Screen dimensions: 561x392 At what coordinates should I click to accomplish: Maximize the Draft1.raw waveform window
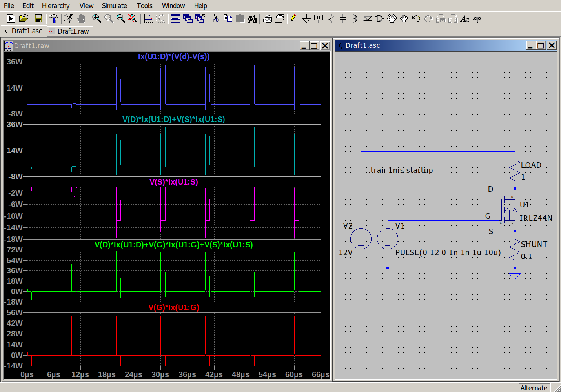(314, 45)
